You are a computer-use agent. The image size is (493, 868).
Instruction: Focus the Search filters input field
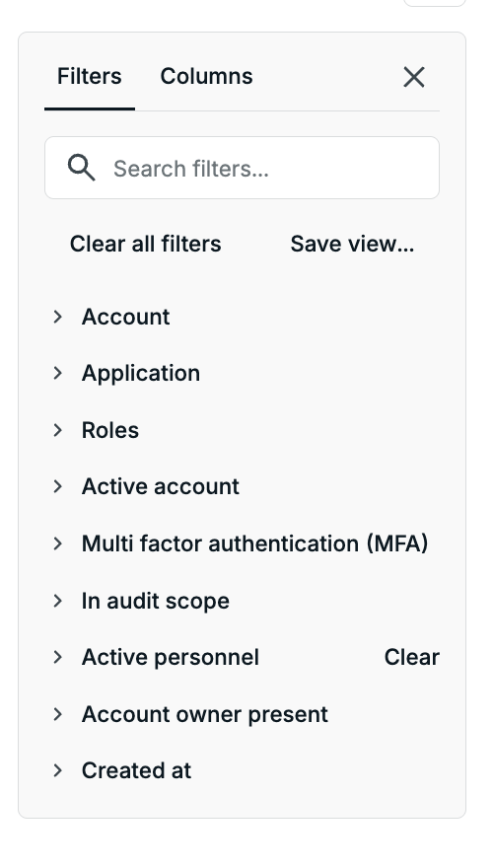pos(242,168)
